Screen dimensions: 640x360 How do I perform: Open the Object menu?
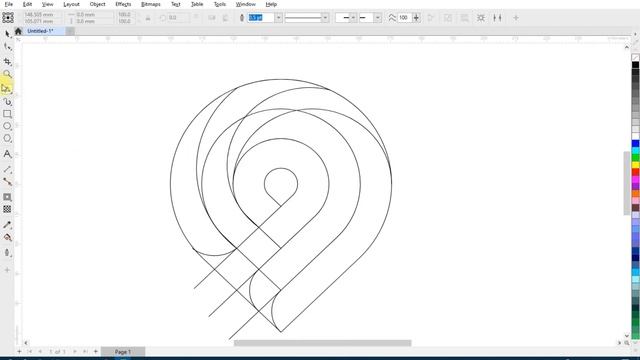pos(97,4)
